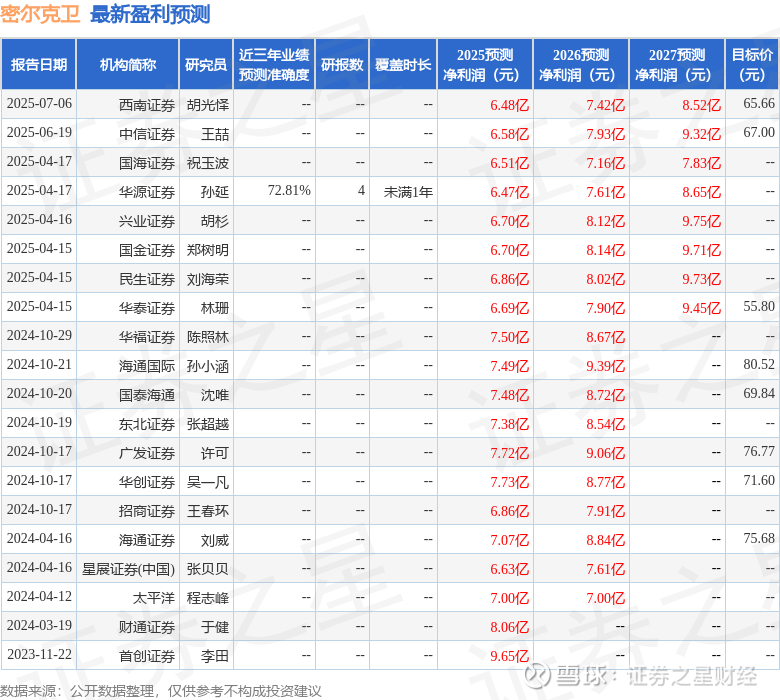Click the analyst name 张贝贝
780x700 pixels.
tap(208, 569)
